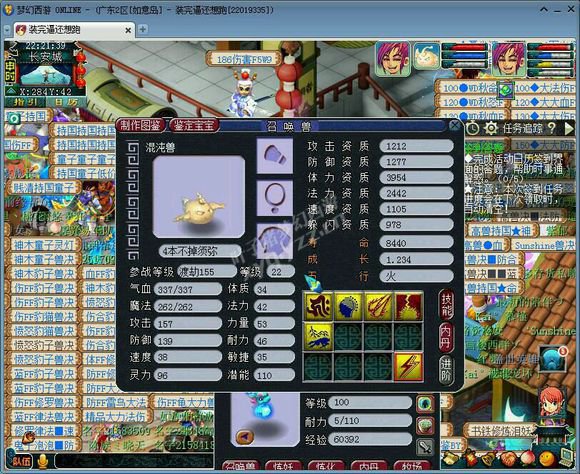Click the 炼妖 bottom tab
580x474 pixels.
click(283, 466)
